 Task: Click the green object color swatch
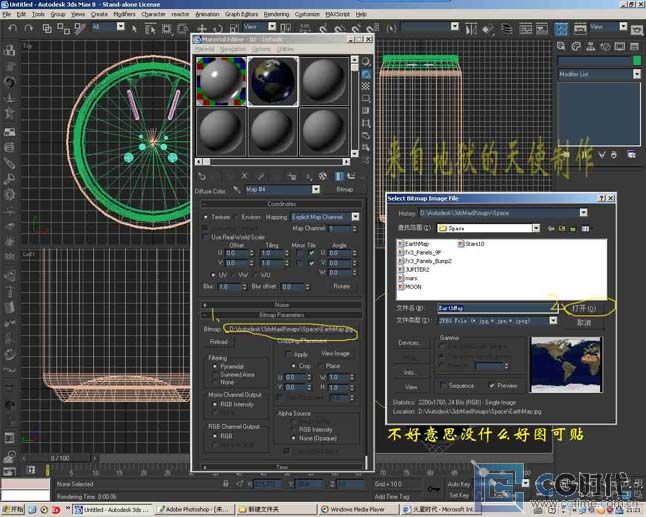(x=637, y=61)
